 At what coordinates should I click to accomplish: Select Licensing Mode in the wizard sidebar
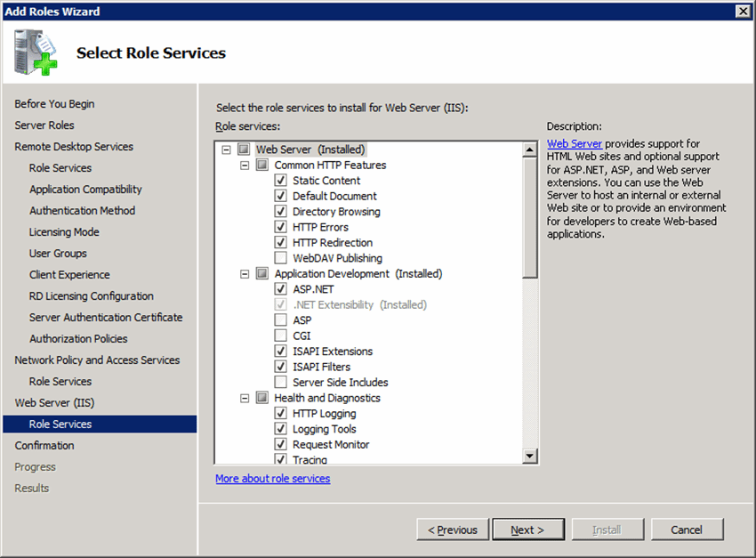(64, 232)
